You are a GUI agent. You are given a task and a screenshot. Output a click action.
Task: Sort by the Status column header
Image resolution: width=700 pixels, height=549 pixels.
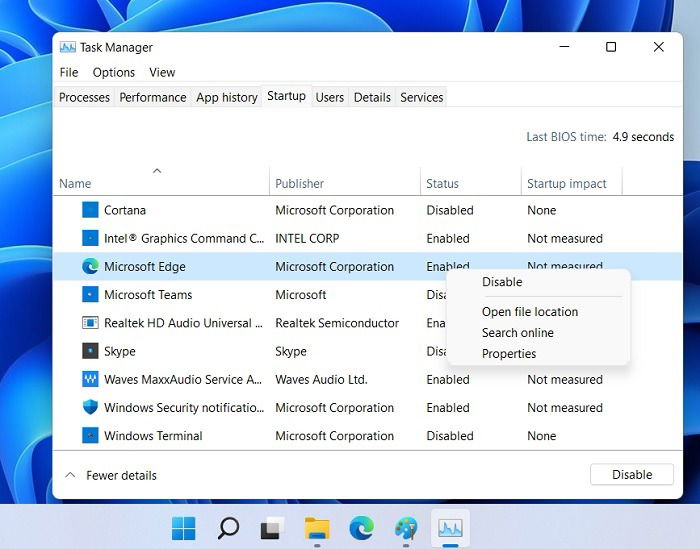442,183
